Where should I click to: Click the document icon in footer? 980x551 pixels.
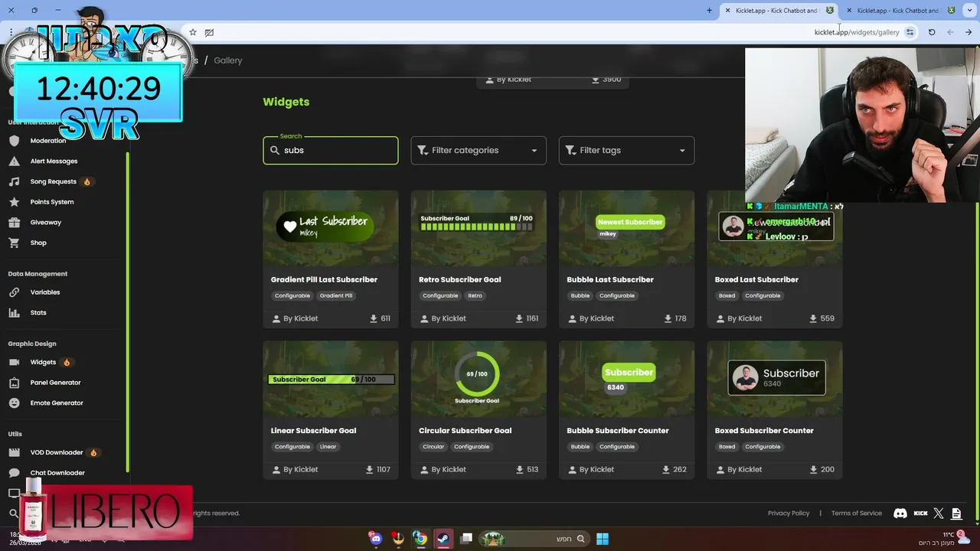(956, 514)
